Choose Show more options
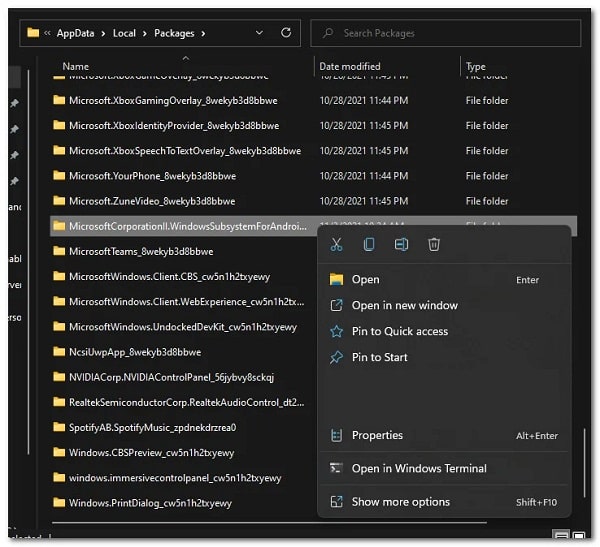 [x=400, y=502]
